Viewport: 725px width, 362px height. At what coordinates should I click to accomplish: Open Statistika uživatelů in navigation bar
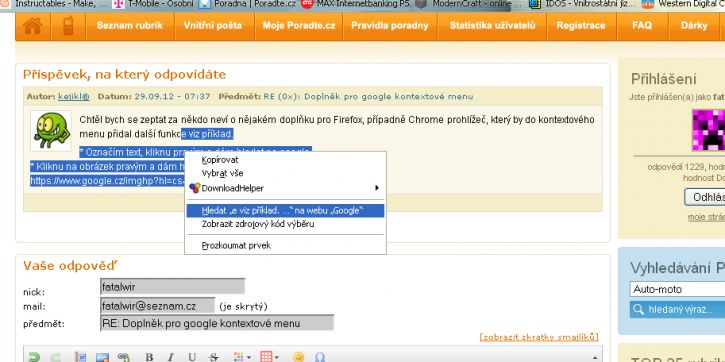click(492, 26)
